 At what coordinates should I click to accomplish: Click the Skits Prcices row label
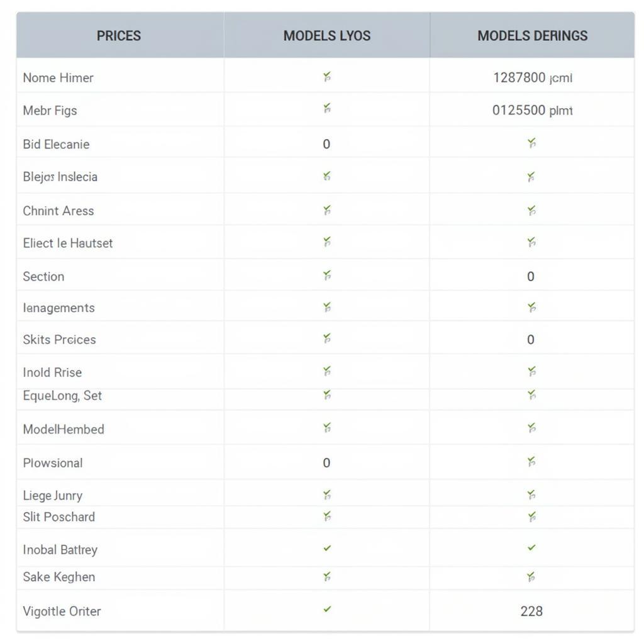coord(59,340)
